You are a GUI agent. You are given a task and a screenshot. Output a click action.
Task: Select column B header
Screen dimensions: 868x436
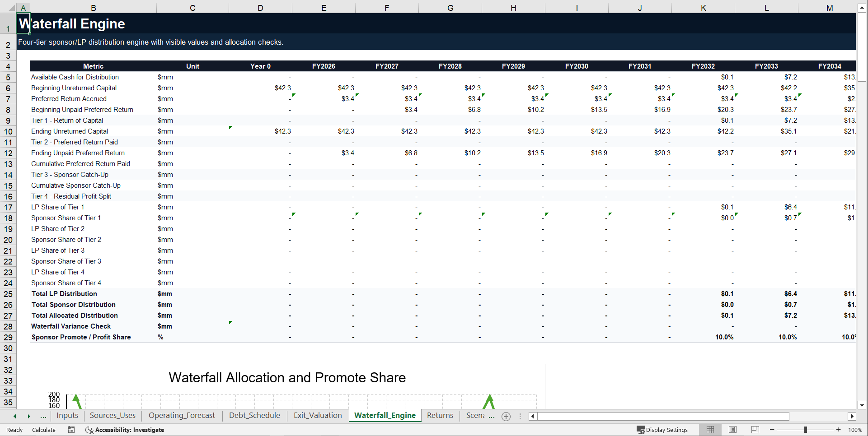pyautogui.click(x=93, y=8)
